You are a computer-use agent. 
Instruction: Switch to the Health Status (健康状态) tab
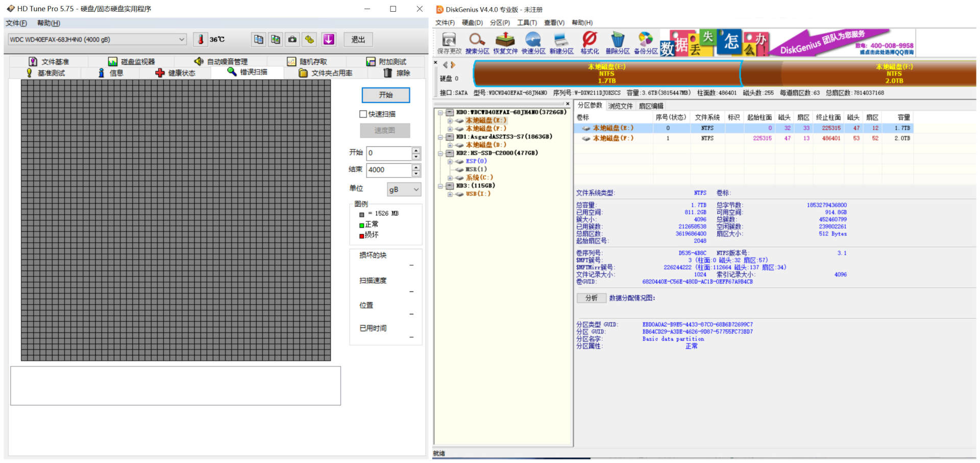(176, 73)
